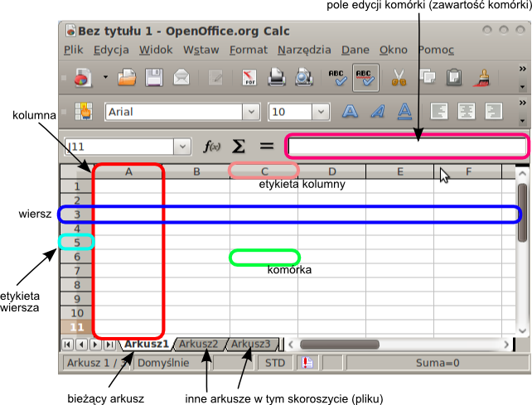Go to previous sheet tab arrow
The height and width of the screenshot is (405, 532).
coord(81,345)
